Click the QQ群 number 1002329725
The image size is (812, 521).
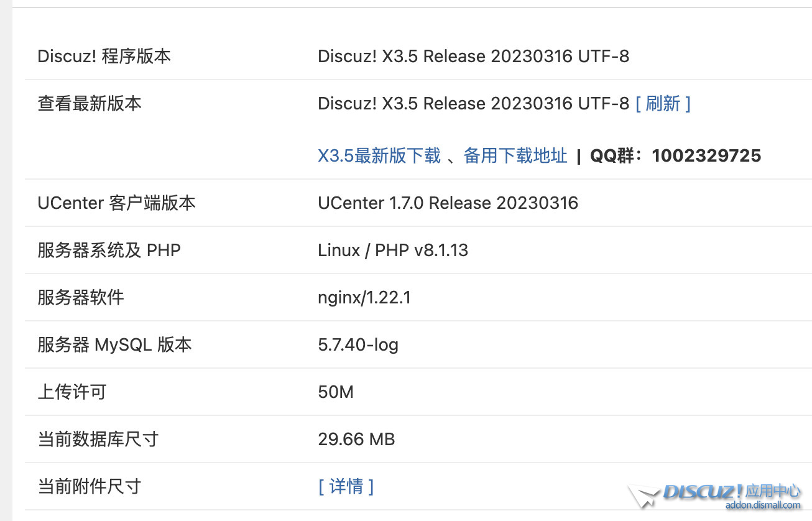click(x=706, y=155)
